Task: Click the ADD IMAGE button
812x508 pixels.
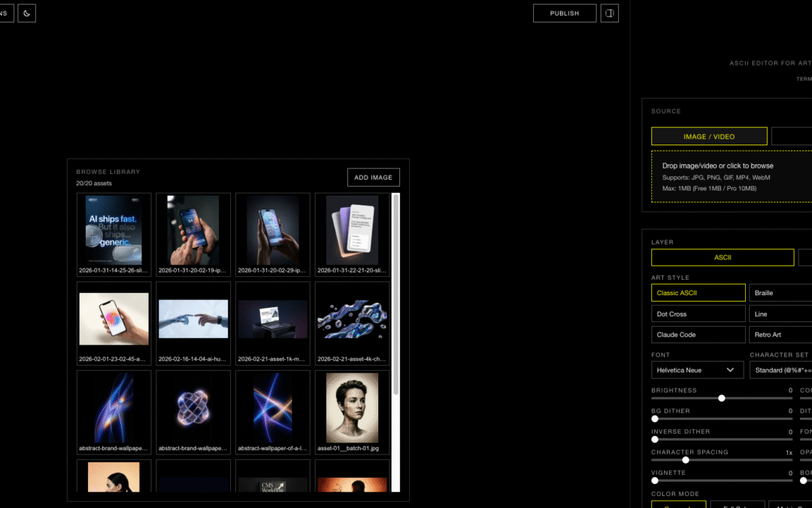Action: click(x=374, y=178)
